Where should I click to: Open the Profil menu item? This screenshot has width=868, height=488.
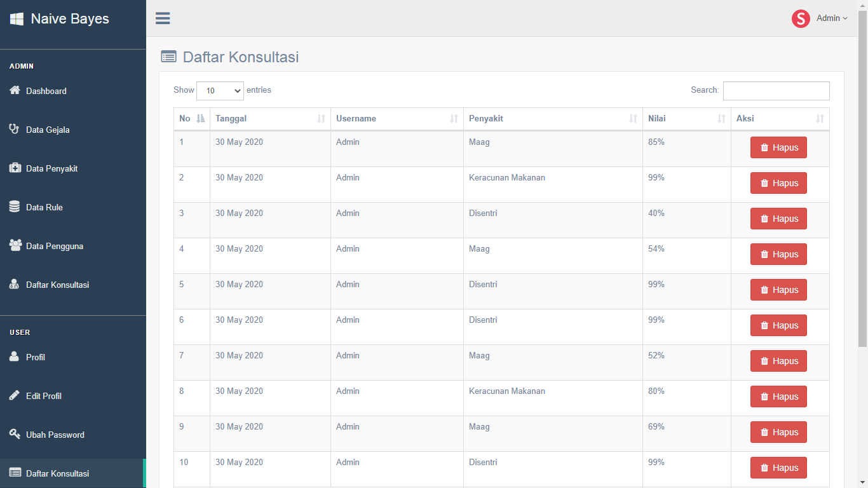(x=73, y=357)
